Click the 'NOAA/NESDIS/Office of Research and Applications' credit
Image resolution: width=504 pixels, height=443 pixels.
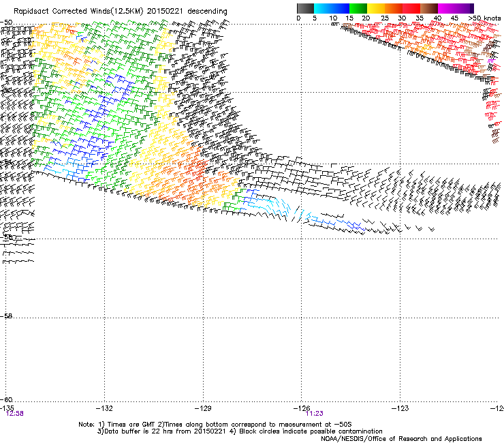(401, 438)
